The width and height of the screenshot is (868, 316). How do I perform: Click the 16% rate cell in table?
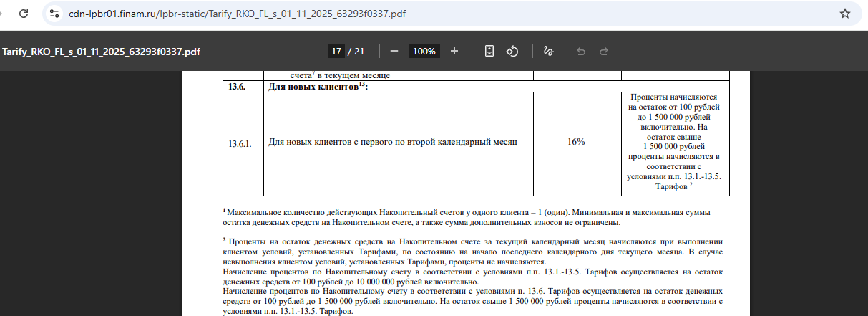[576, 143]
